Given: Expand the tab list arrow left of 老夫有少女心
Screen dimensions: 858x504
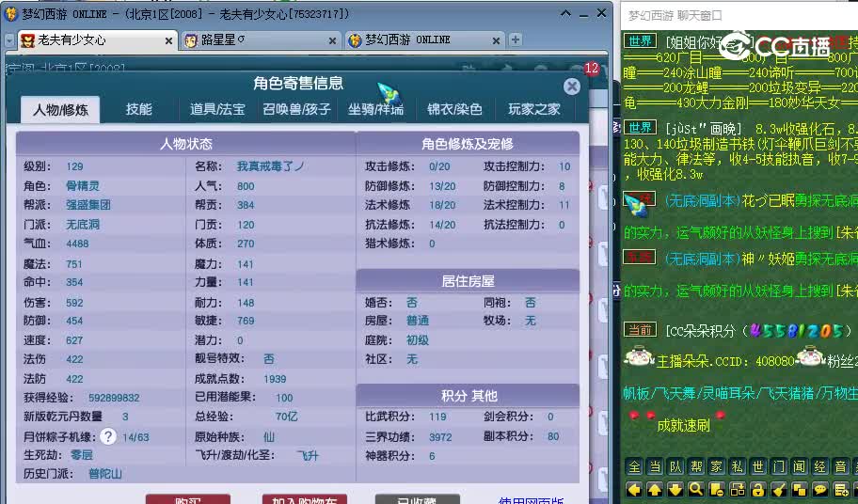Looking at the screenshot, I should 8,40.
